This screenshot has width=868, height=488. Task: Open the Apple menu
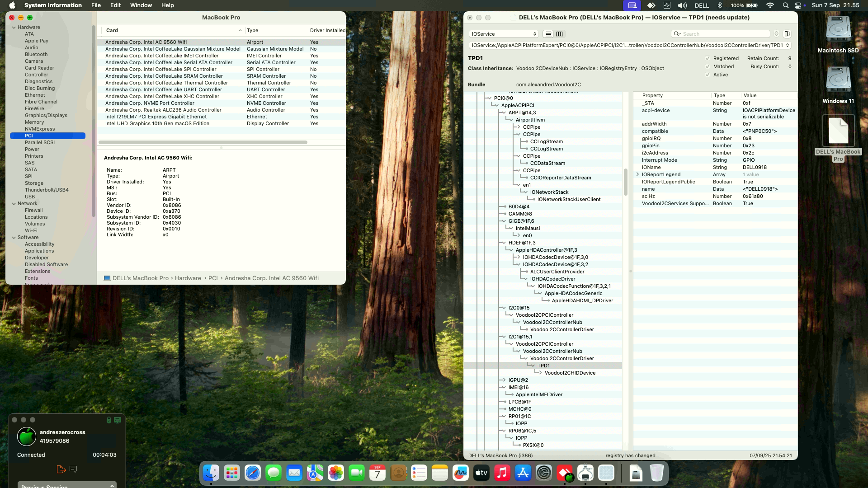pyautogui.click(x=12, y=5)
